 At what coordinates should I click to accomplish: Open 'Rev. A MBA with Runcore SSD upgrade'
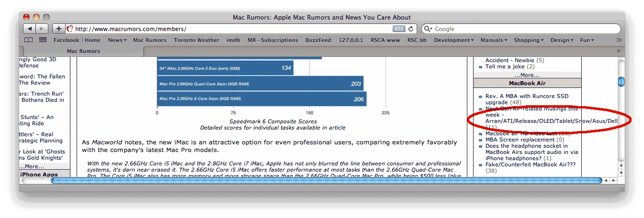(527, 99)
